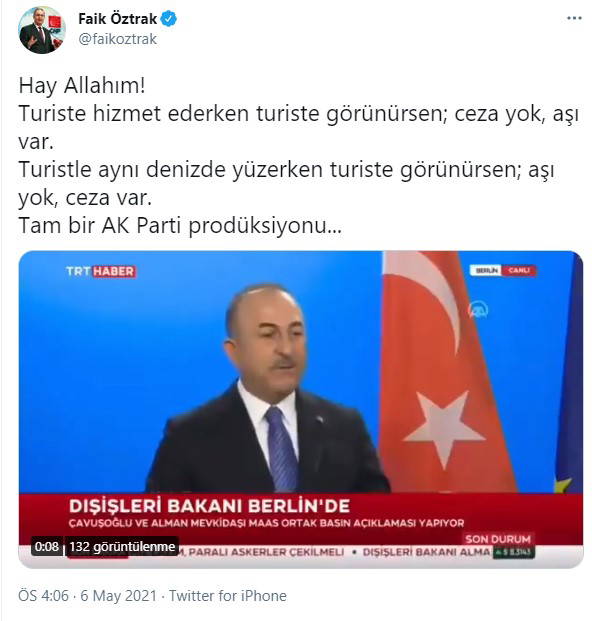Click the ÇAVUŞOĞLU VE ALMAN MEVKİDAŞI subtitle line
This screenshot has width=592, height=621.
[266, 523]
